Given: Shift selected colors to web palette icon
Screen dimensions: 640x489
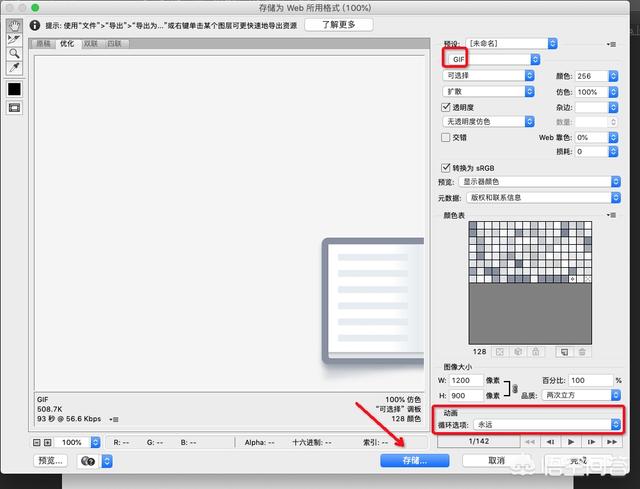Looking at the screenshot, I should [x=518, y=352].
